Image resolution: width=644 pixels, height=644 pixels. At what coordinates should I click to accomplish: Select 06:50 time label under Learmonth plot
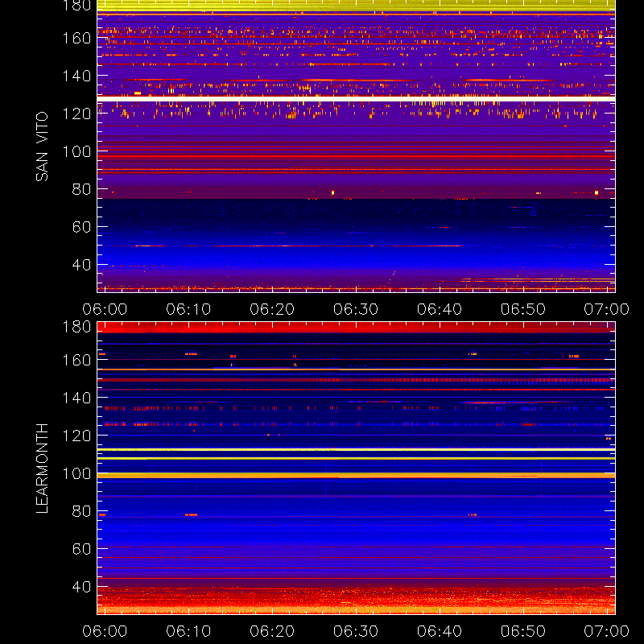tap(523, 631)
